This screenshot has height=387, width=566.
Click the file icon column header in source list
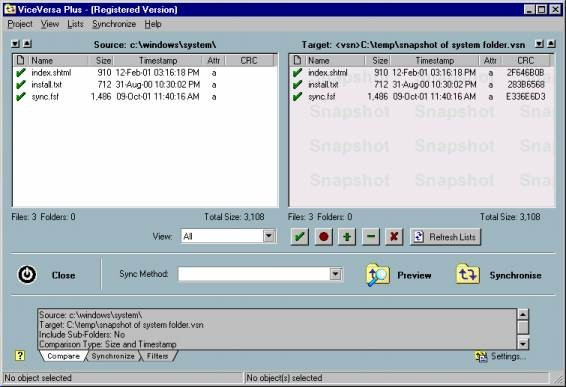point(21,60)
